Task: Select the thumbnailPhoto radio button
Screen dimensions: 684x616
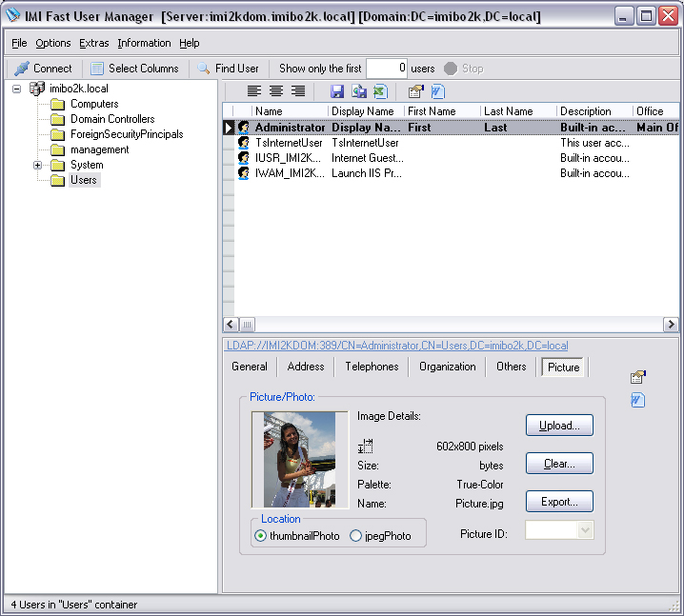Action: click(x=260, y=536)
